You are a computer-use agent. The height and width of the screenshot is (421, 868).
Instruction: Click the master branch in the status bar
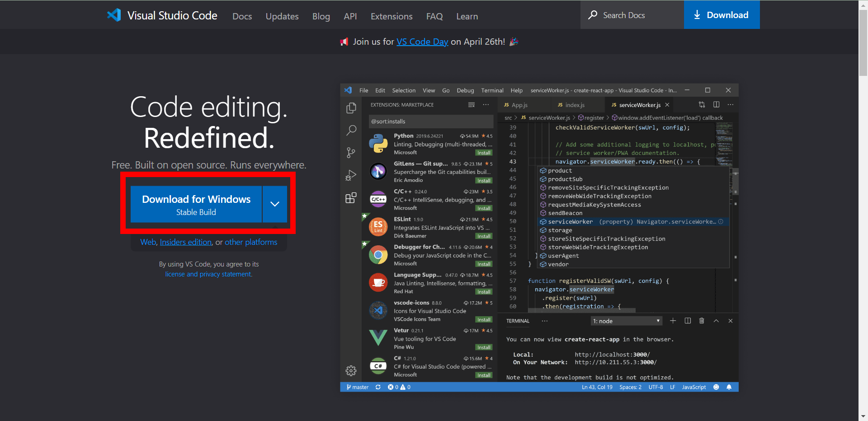click(357, 387)
